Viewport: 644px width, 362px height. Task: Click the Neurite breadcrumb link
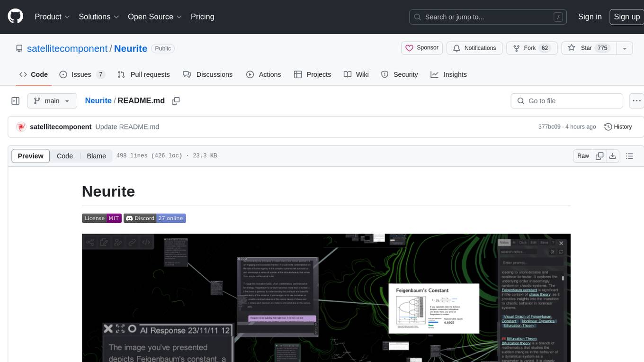(98, 100)
